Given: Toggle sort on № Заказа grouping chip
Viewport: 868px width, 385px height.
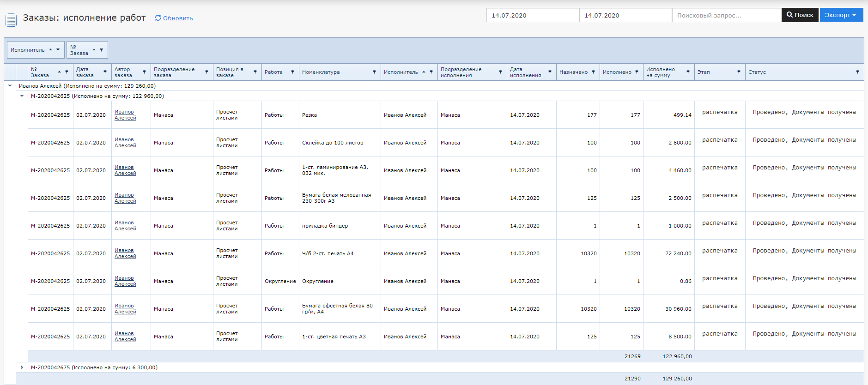Looking at the screenshot, I should 94,50.
